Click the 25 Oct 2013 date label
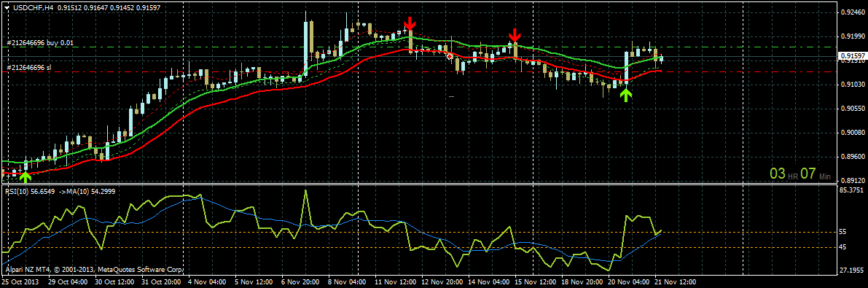The height and width of the screenshot is (288, 868). [20, 282]
